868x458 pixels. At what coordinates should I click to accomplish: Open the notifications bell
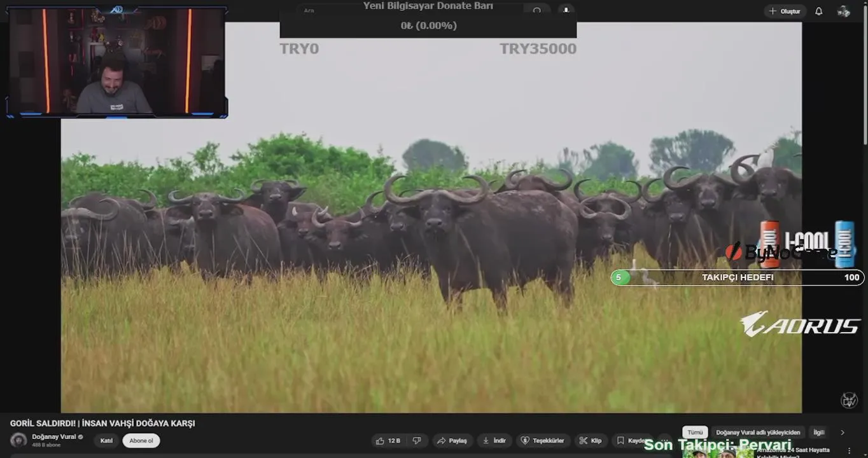(819, 11)
